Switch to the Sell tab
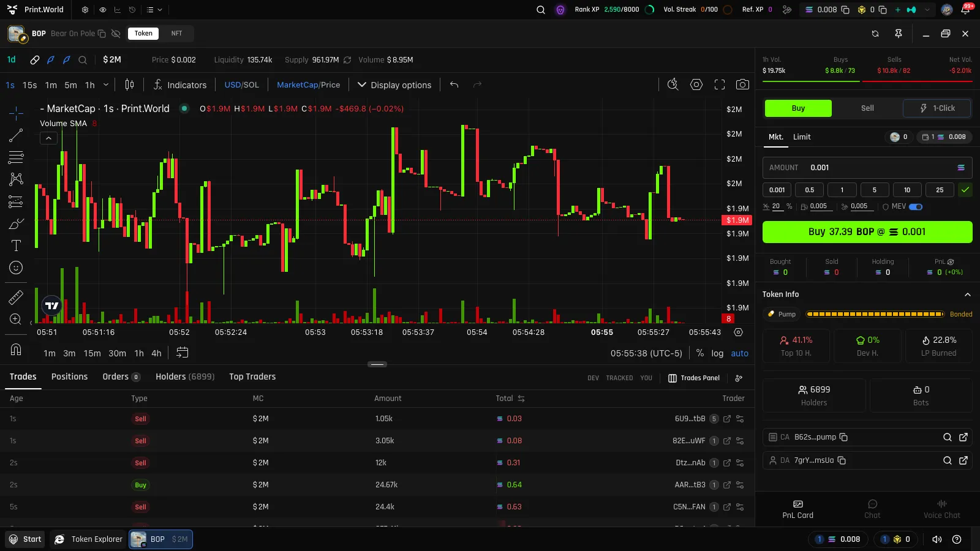The height and width of the screenshot is (551, 980). [867, 108]
